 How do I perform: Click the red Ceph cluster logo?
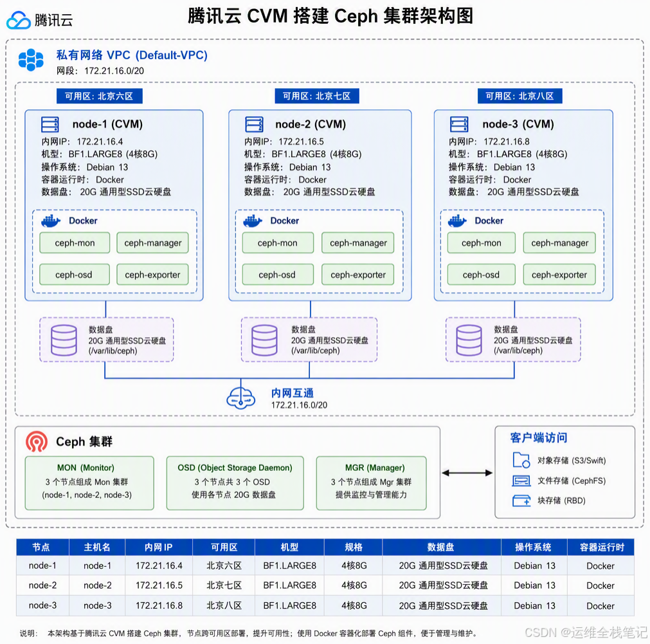click(37, 441)
